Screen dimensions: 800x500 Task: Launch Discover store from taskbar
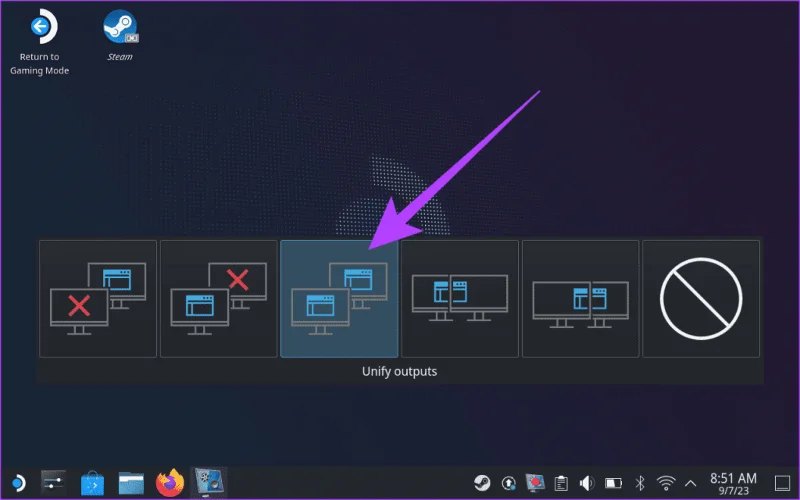(x=92, y=483)
